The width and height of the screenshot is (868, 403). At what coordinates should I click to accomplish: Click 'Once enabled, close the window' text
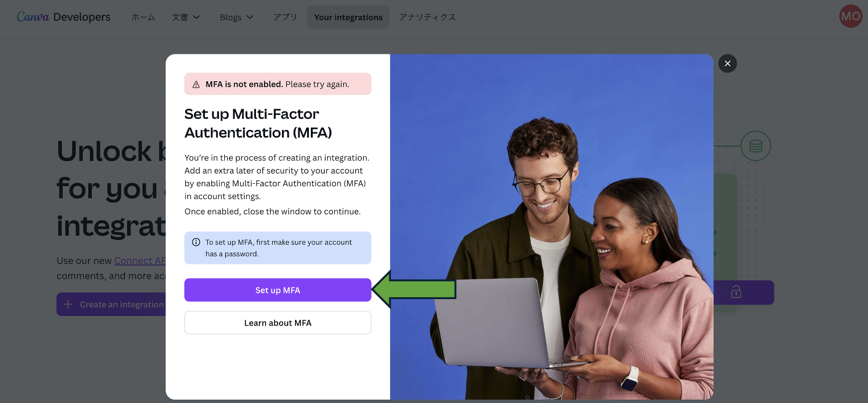[272, 212]
